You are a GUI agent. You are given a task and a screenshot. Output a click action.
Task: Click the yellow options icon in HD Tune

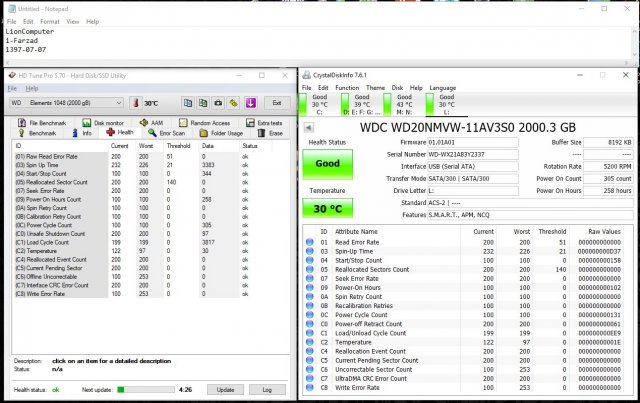pos(232,103)
